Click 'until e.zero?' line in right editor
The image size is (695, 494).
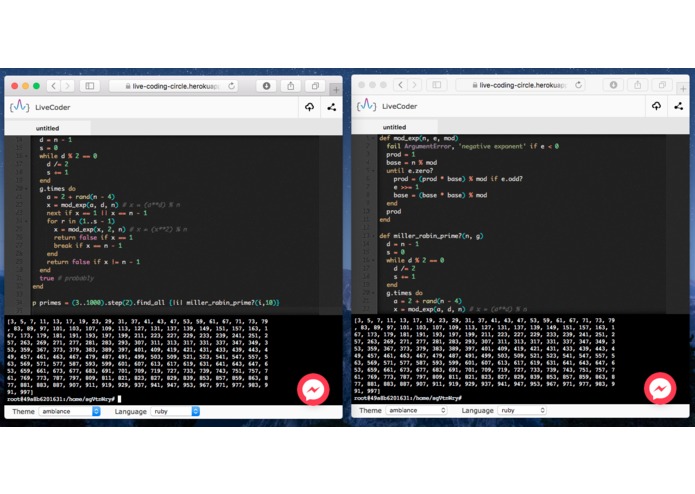410,171
